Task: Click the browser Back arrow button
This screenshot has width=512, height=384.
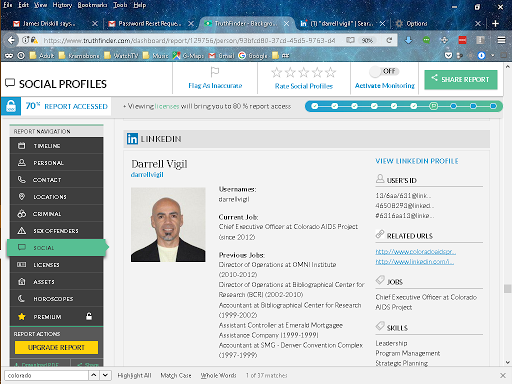Action: pos(11,40)
